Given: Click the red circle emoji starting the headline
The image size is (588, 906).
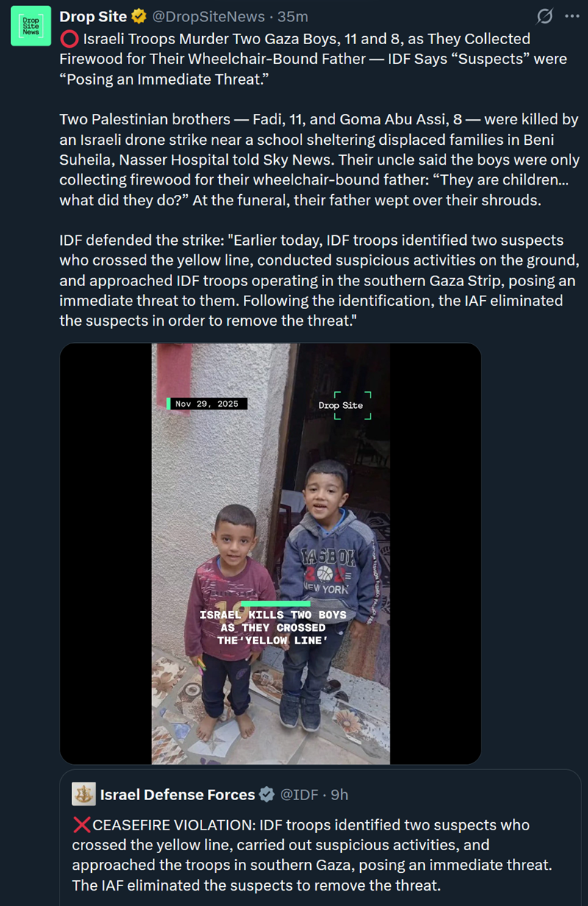Looking at the screenshot, I should (68, 38).
